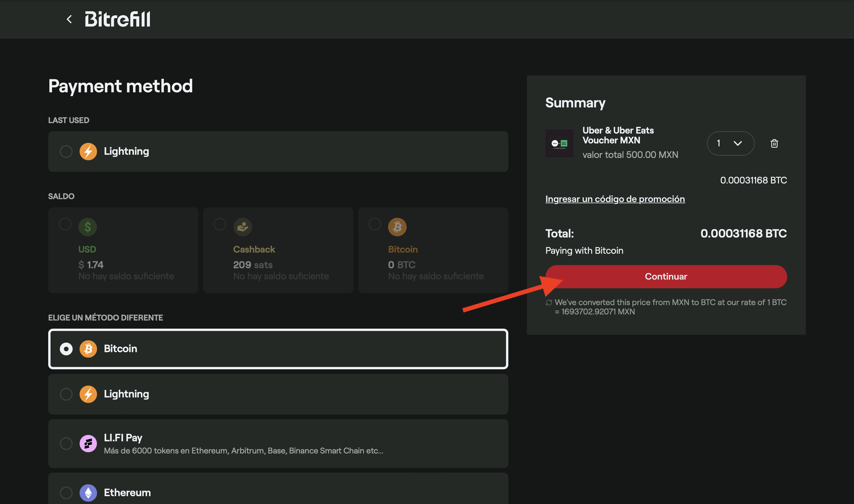Image resolution: width=854 pixels, height=504 pixels.
Task: Click the '$ 1.74' USD balance value
Action: click(x=91, y=265)
